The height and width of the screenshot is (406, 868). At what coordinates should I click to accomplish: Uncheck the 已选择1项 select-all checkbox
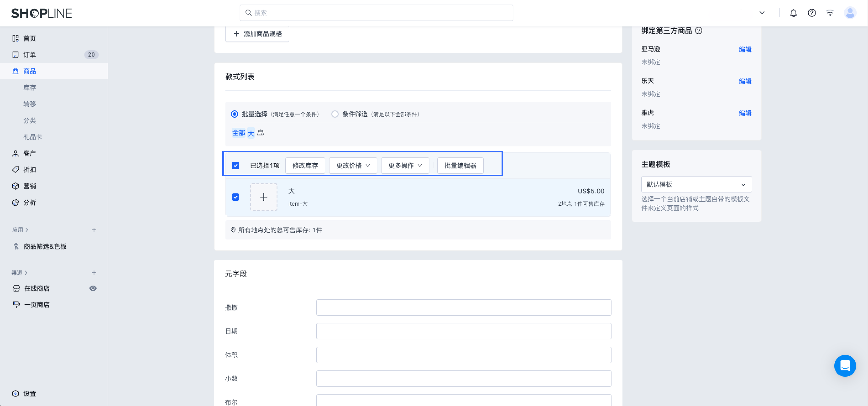235,165
